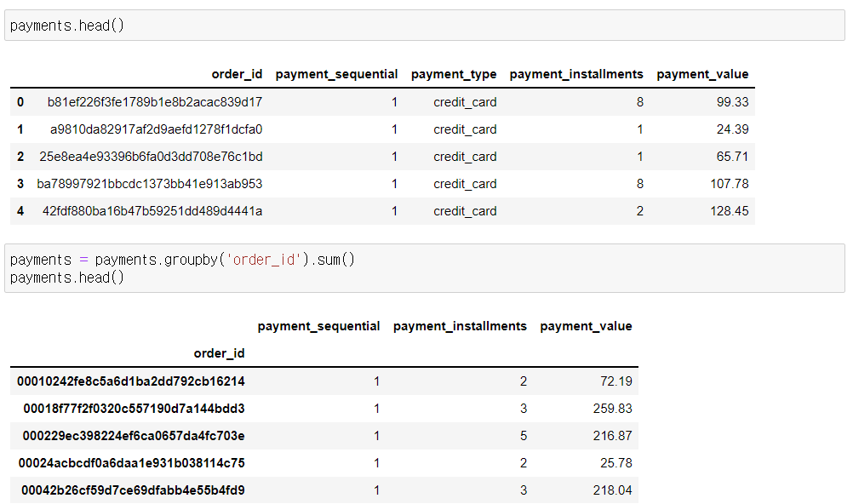
Task: Click grouped payment value 218.04
Action: [613, 490]
